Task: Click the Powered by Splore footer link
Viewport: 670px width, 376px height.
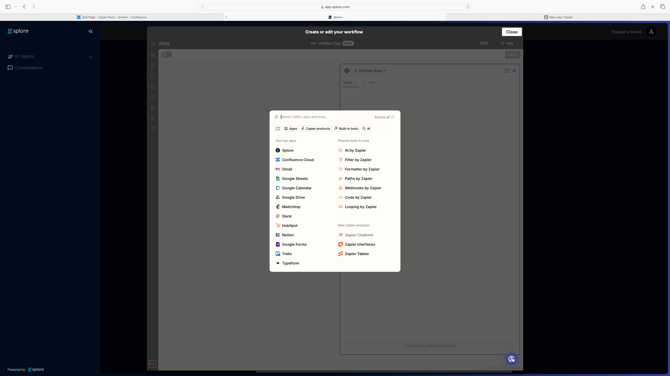Action: (26, 370)
